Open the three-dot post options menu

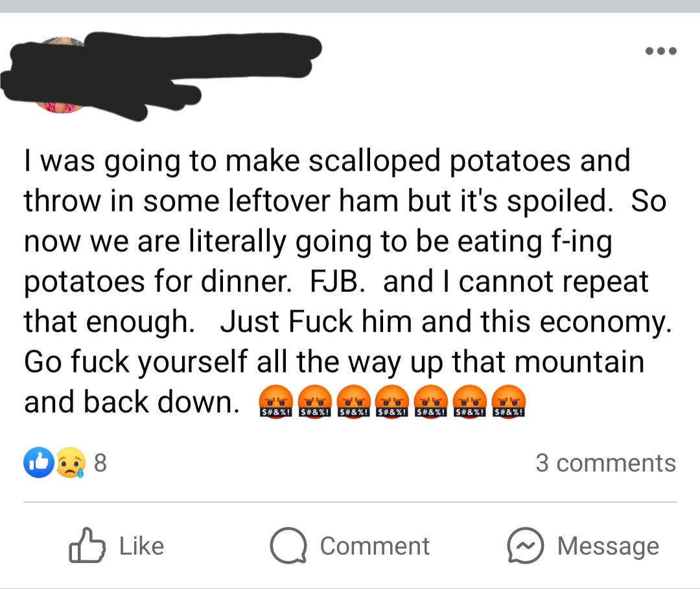pos(661,51)
